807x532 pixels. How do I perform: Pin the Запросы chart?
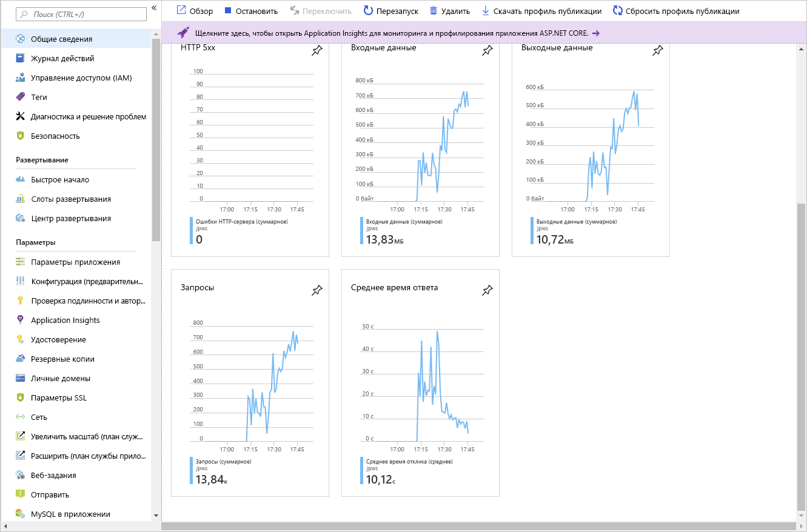coord(316,291)
